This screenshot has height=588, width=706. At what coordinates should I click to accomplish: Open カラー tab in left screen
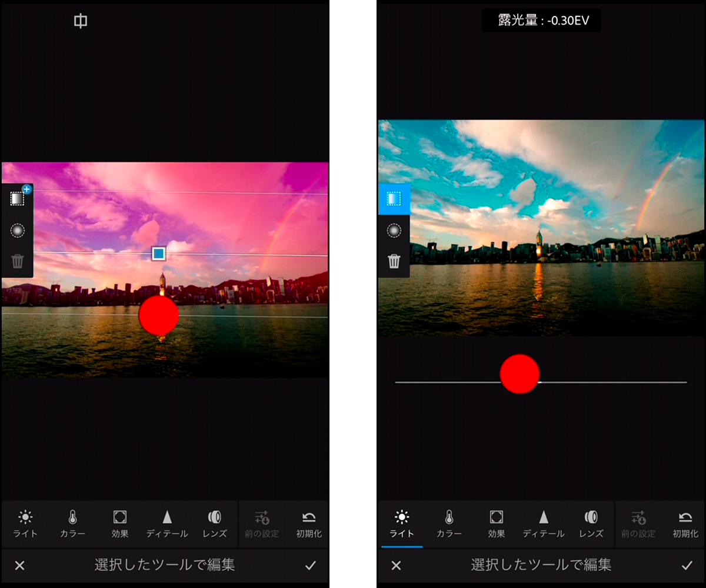tap(72, 524)
